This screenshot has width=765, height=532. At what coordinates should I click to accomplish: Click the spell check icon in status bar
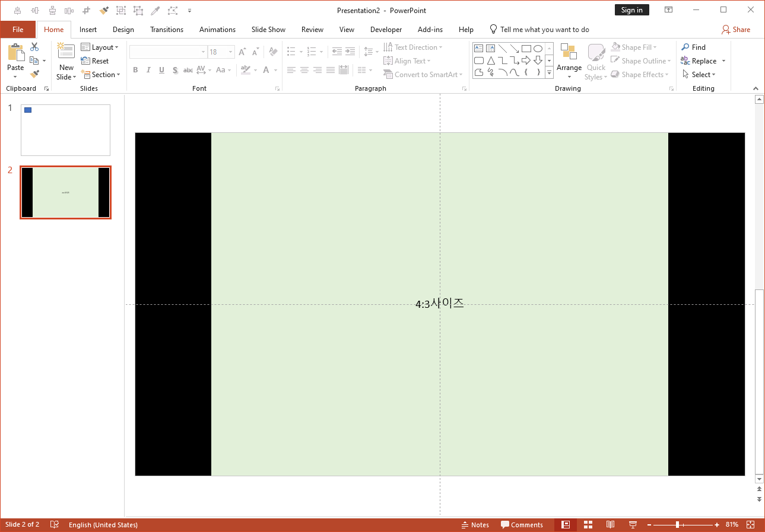(55, 525)
